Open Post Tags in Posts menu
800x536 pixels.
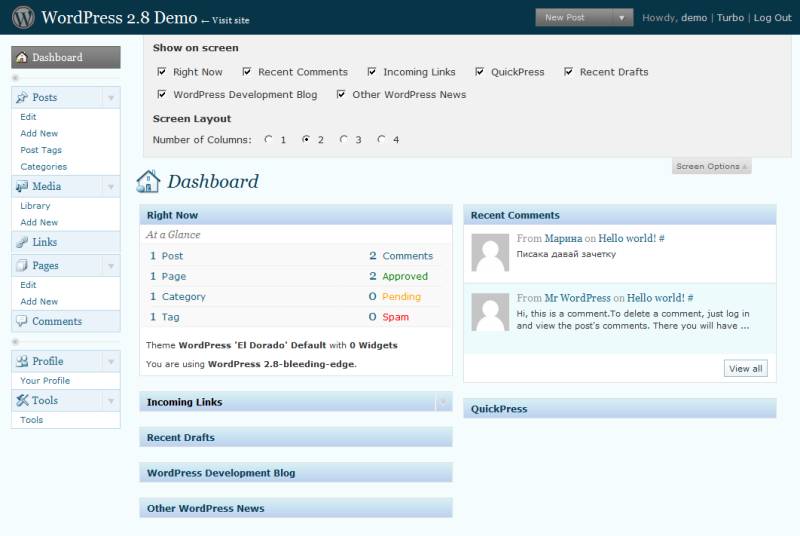click(x=41, y=150)
